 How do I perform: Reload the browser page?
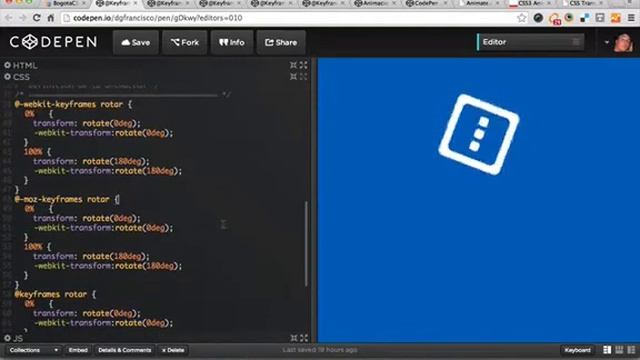(x=36, y=18)
